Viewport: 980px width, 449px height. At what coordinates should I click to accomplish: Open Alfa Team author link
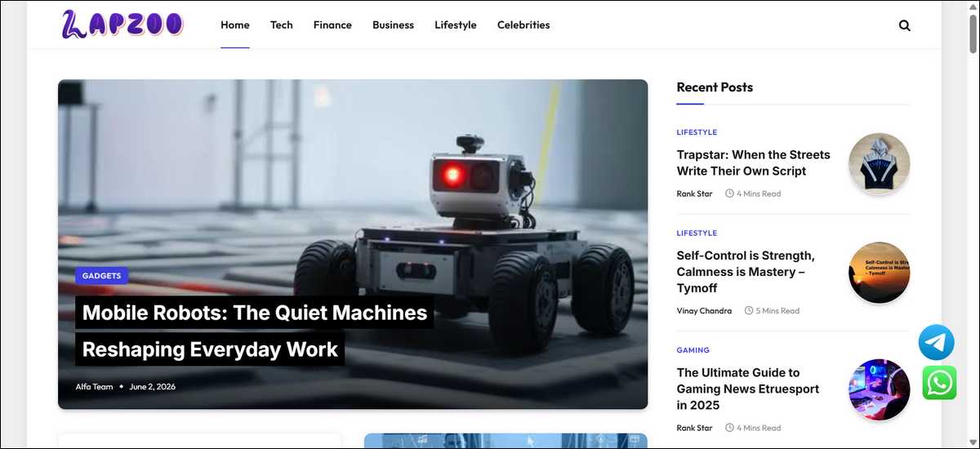point(95,387)
